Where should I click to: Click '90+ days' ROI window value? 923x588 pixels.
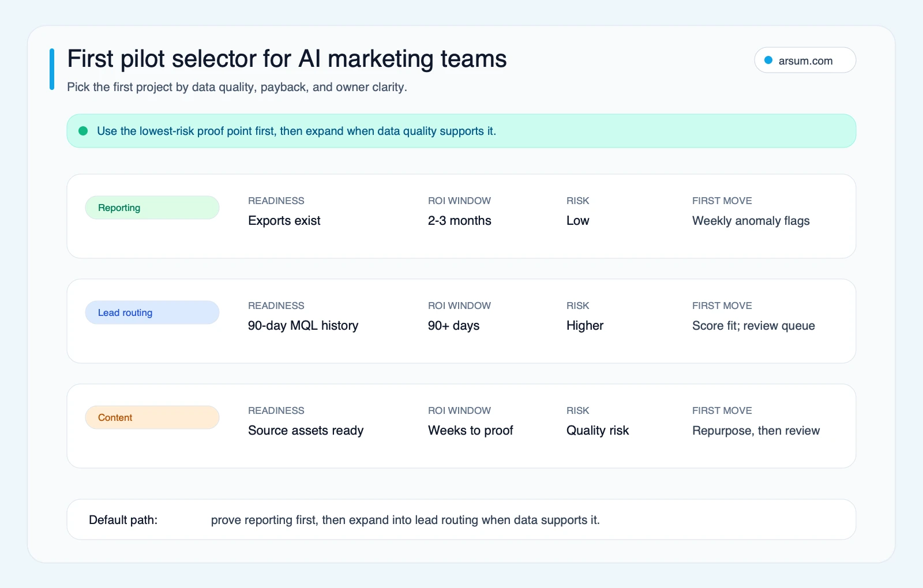[x=454, y=326]
